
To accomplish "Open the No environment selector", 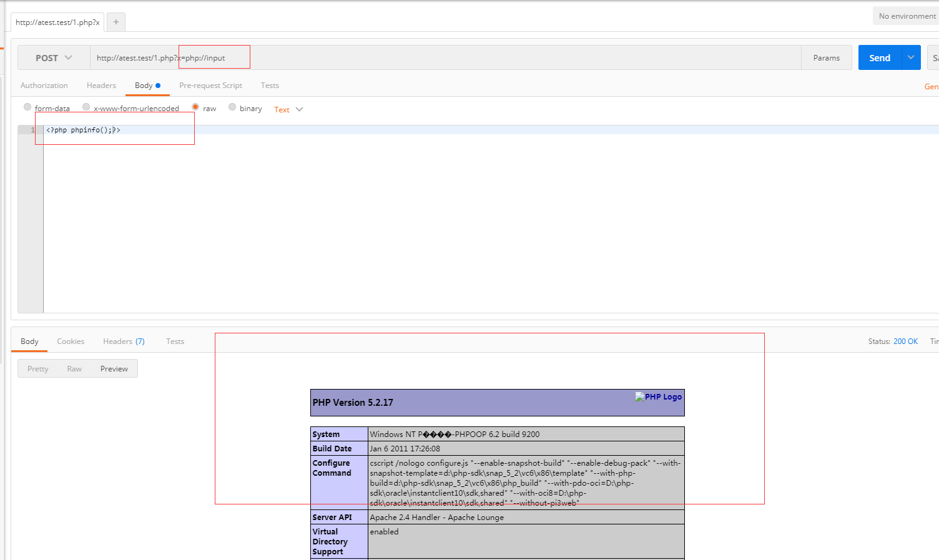I will [907, 16].
